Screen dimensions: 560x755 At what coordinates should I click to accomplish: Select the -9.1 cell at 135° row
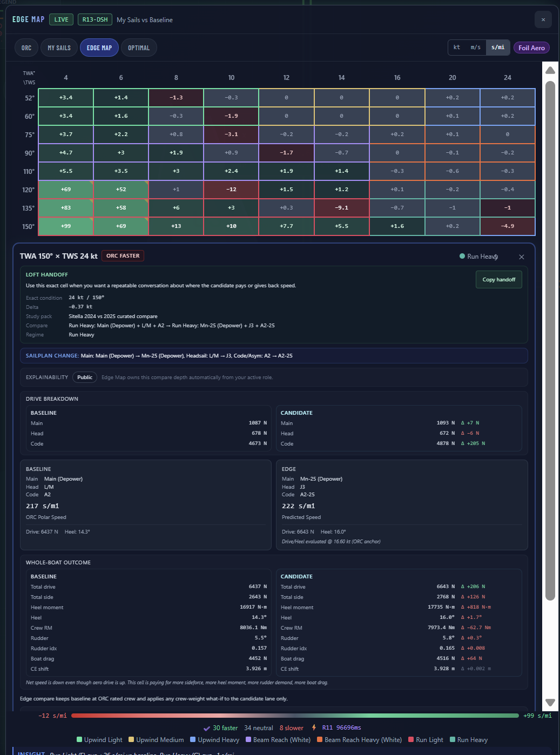tap(341, 208)
